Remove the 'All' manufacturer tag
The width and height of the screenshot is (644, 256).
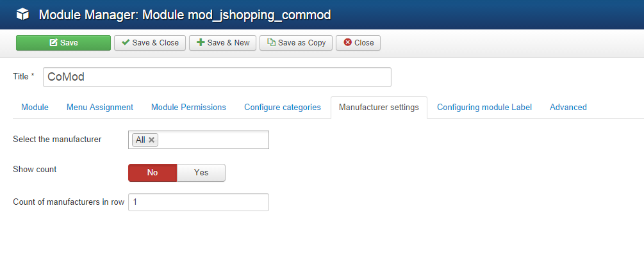152,140
